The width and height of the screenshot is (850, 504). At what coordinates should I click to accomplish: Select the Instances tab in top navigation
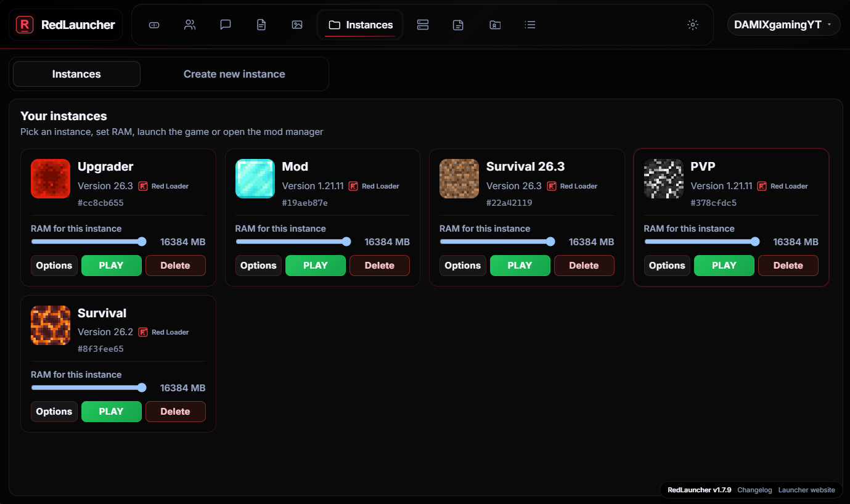coord(361,25)
